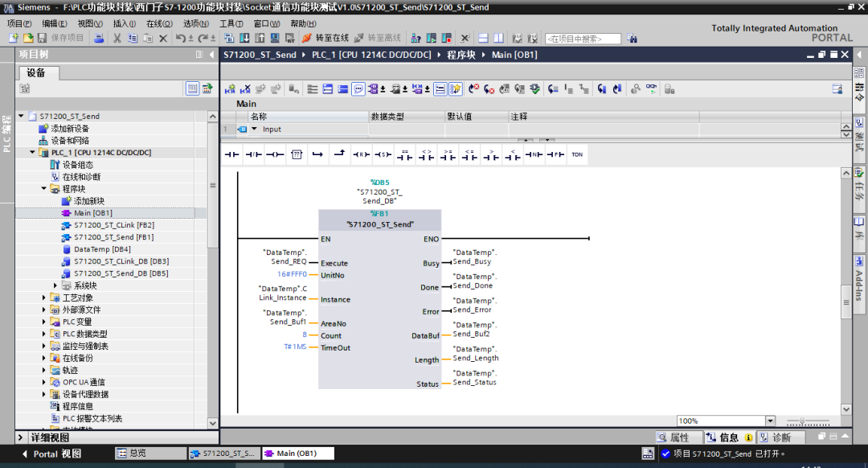Open the 添加新设备 item
Screen dimensions: 868x468
click(x=70, y=129)
